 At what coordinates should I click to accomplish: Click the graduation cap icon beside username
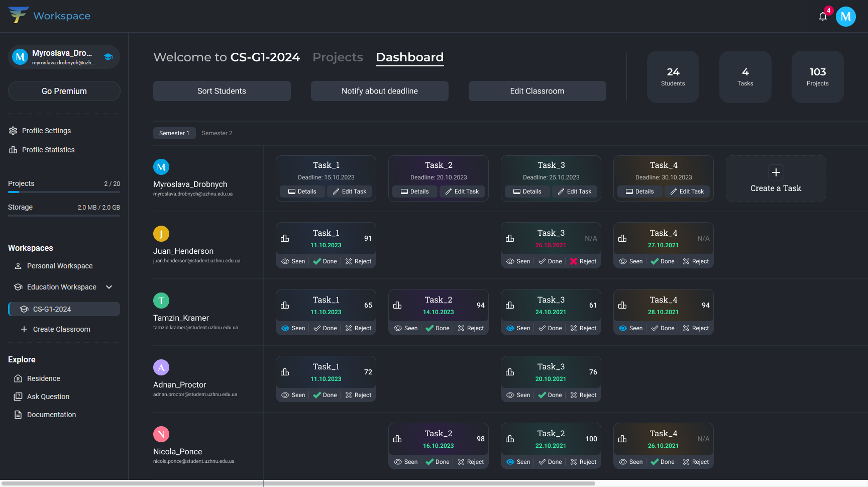(108, 57)
